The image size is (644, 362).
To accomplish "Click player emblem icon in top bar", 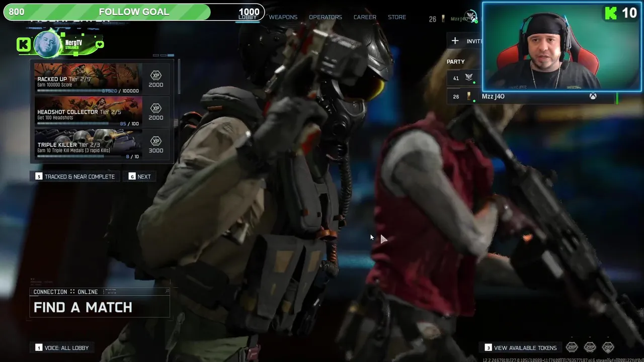I will [470, 17].
